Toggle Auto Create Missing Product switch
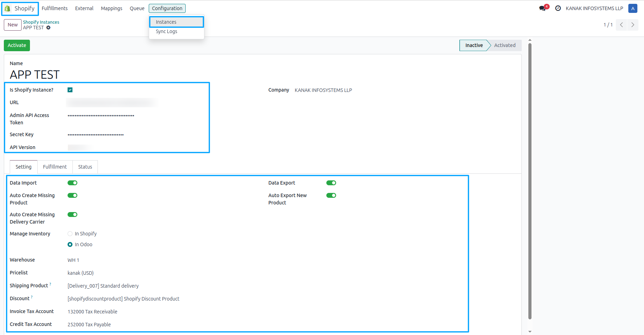Viewport: 644px width, 335px height. pyautogui.click(x=72, y=195)
